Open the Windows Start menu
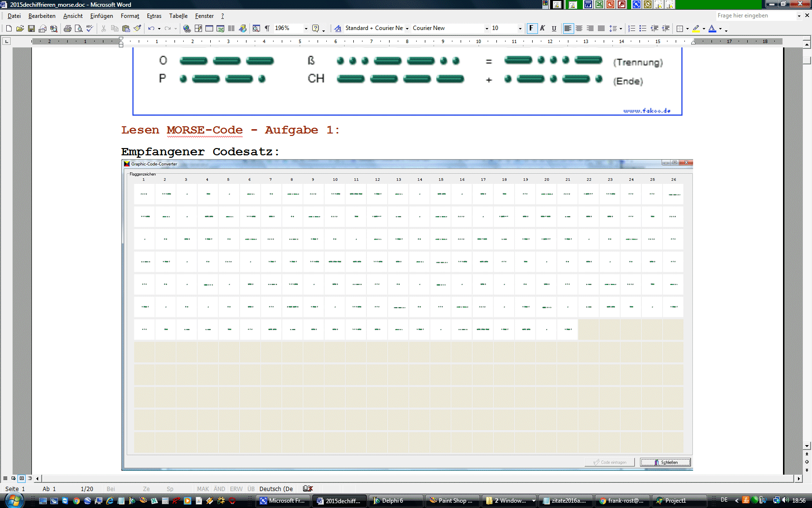 pos(14,500)
